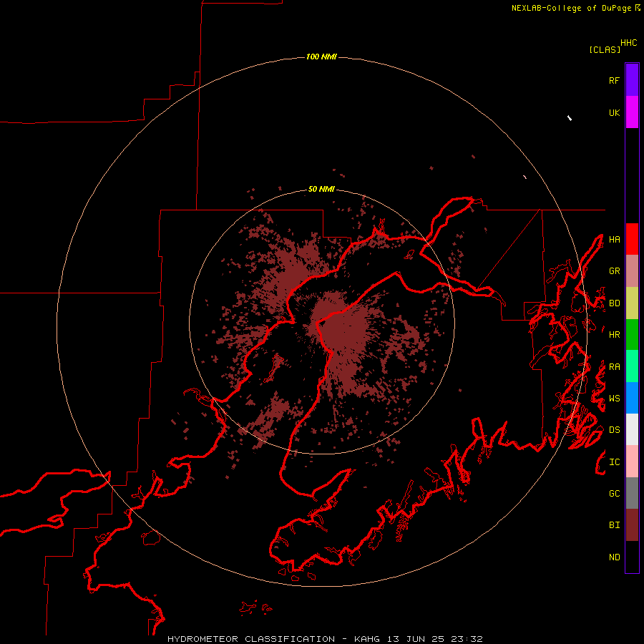Click the UK legend label
This screenshot has width=644, height=644.
(614, 112)
